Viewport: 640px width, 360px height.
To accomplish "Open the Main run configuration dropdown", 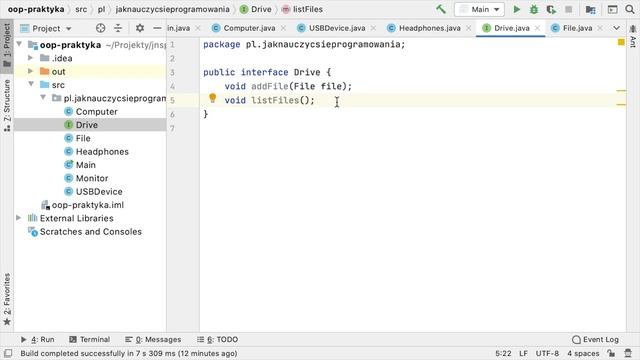I will tap(480, 9).
